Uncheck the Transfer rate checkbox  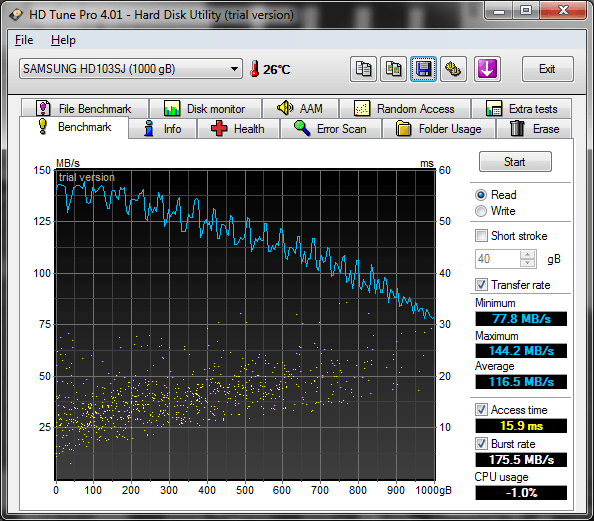[x=481, y=285]
